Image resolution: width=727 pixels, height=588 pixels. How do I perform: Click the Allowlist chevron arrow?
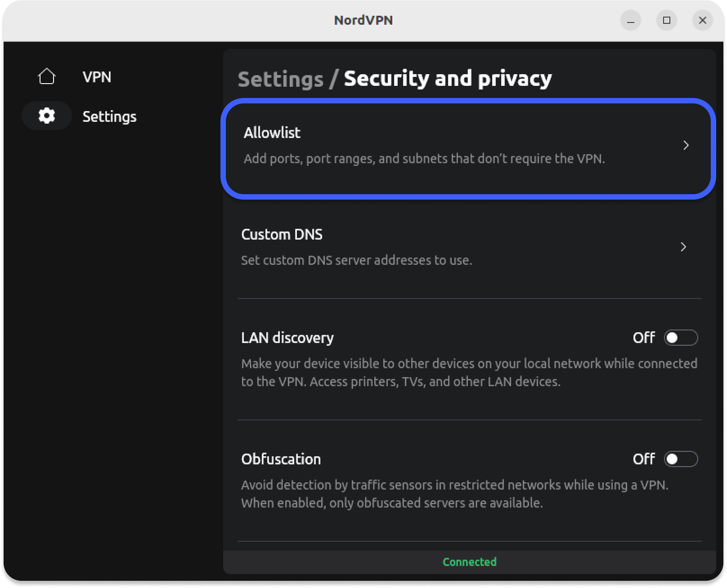tap(686, 145)
